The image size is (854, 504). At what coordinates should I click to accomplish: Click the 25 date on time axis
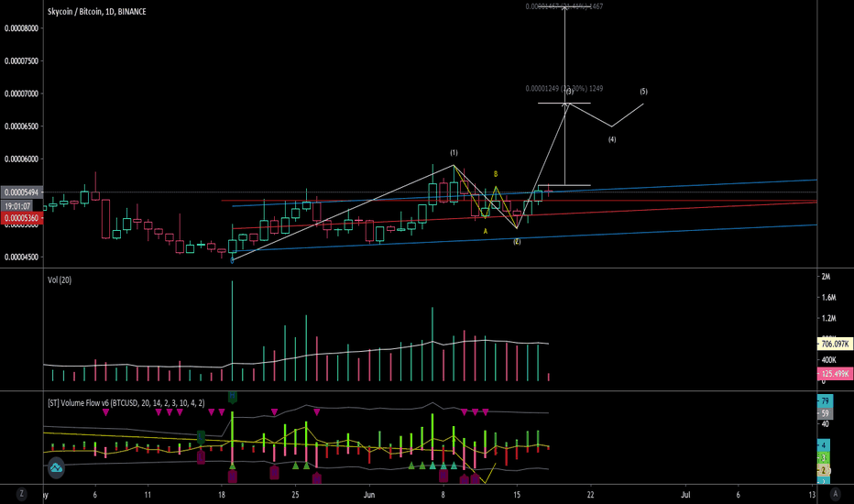coord(295,495)
